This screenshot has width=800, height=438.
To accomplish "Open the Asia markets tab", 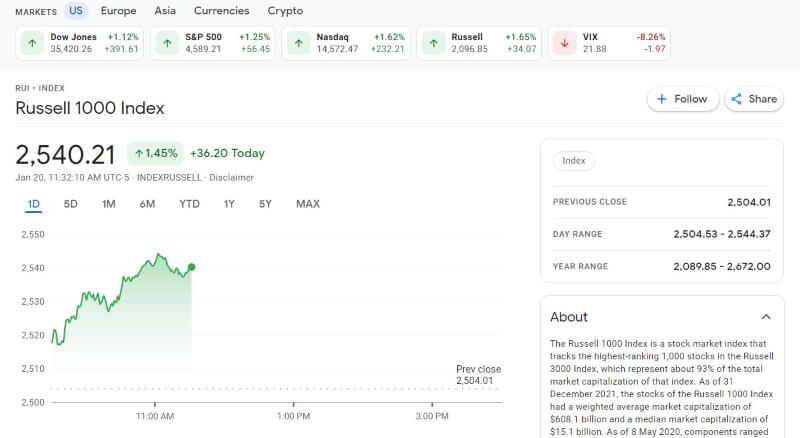I will (165, 11).
